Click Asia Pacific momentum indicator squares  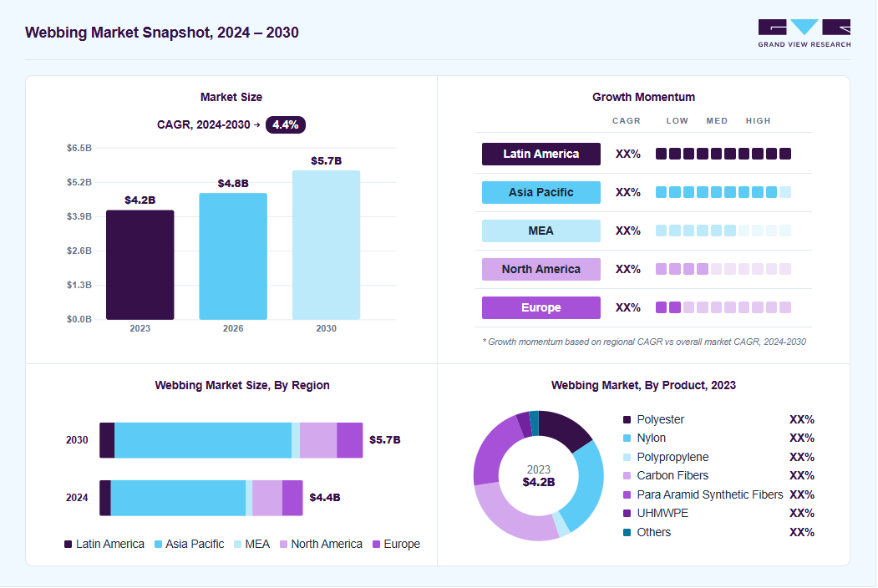[723, 192]
